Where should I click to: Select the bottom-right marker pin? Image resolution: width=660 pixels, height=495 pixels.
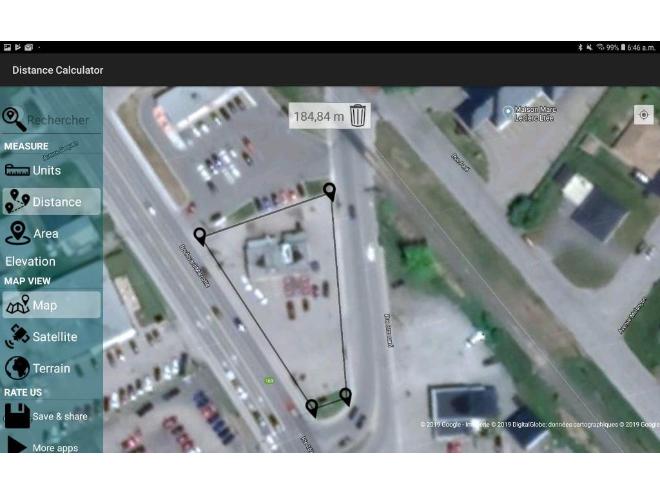(x=345, y=397)
